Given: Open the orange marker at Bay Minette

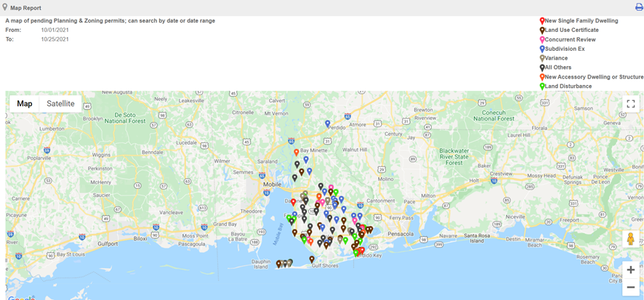Looking at the screenshot, I should (296, 153).
